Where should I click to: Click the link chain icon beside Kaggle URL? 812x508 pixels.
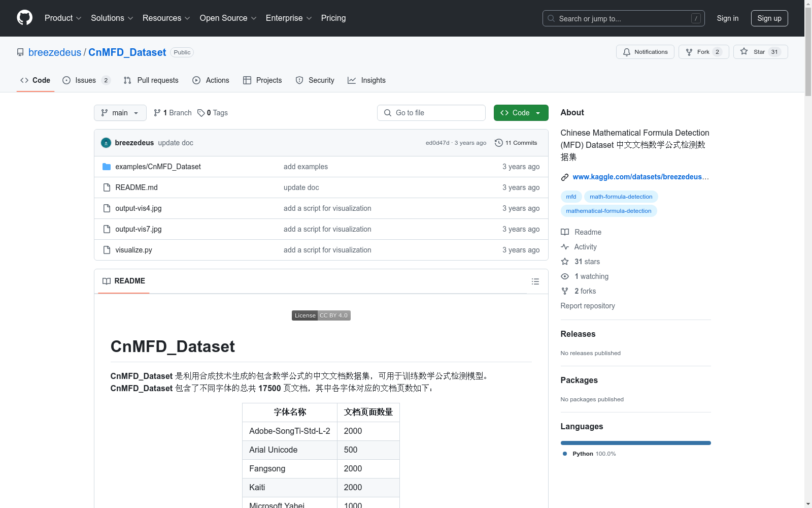(x=565, y=177)
